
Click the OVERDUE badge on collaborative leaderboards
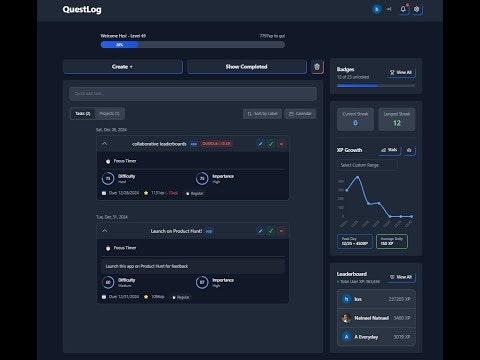[x=217, y=144]
